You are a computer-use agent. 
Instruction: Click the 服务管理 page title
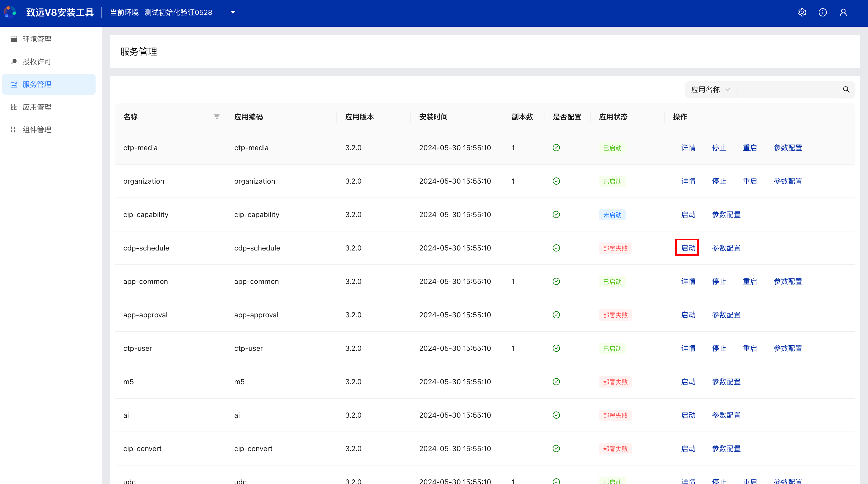(x=138, y=52)
